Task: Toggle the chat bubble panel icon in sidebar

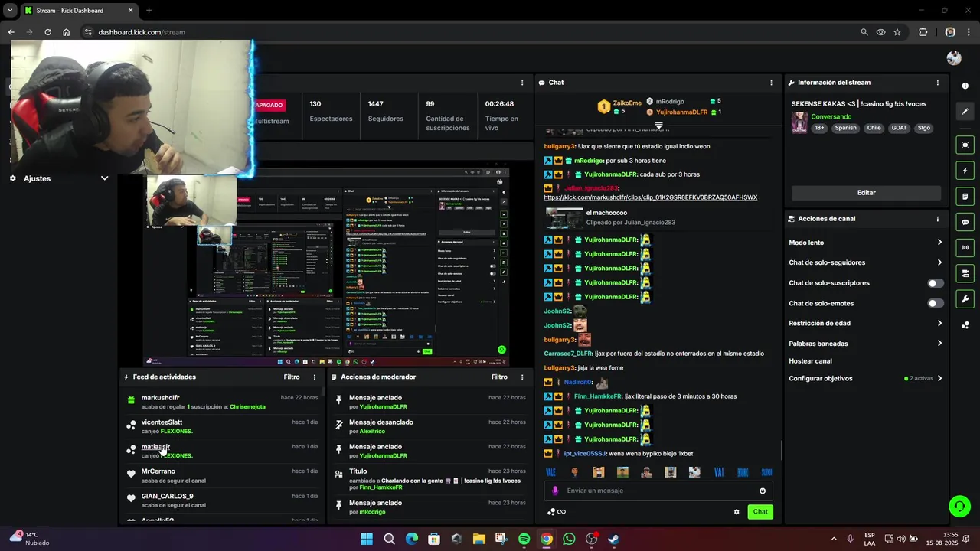Action: [x=965, y=222]
